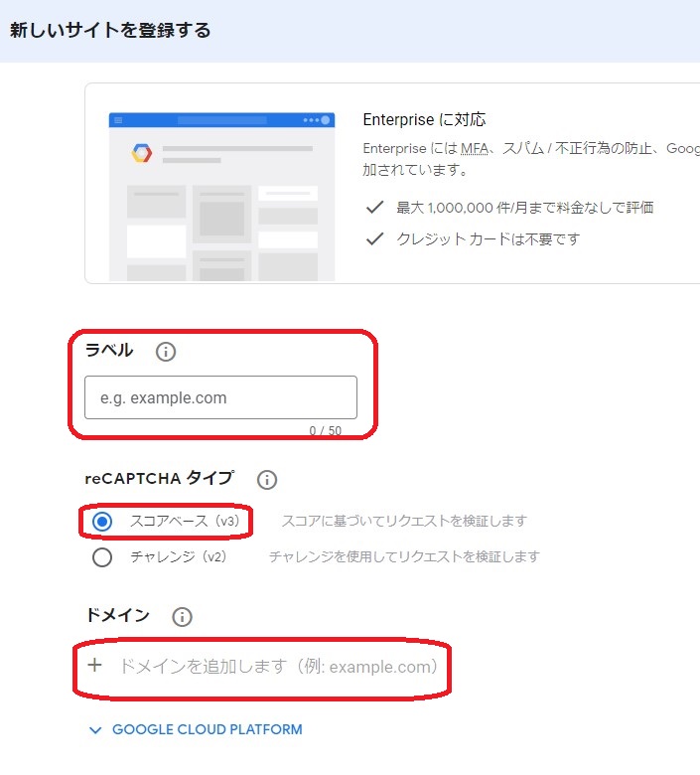Select the スコアベース (v3) radio button

101,522
